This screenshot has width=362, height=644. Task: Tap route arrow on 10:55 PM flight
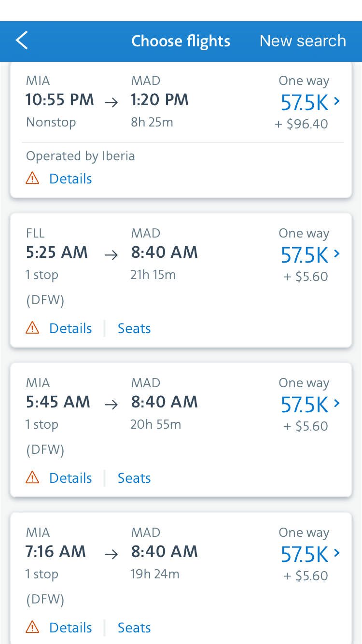[111, 102]
